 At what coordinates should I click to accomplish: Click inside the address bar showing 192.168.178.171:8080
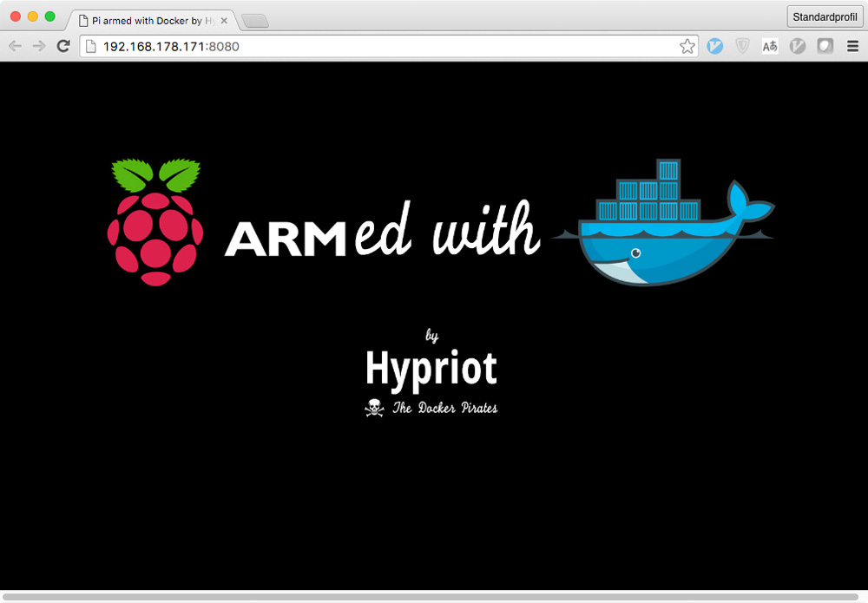click(x=260, y=46)
